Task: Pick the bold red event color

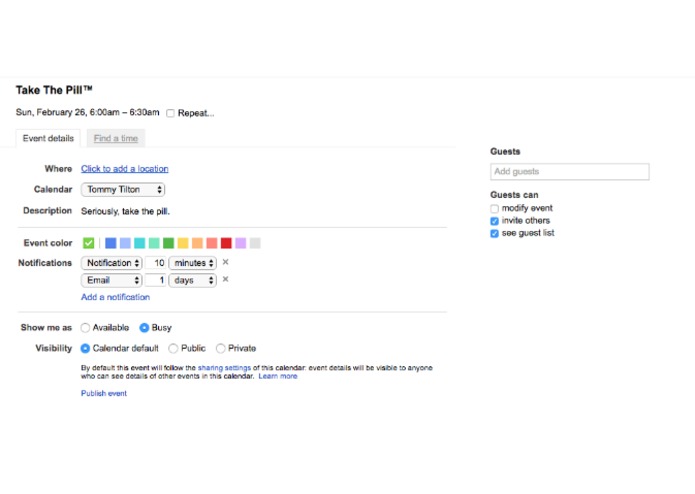Action: click(x=226, y=243)
